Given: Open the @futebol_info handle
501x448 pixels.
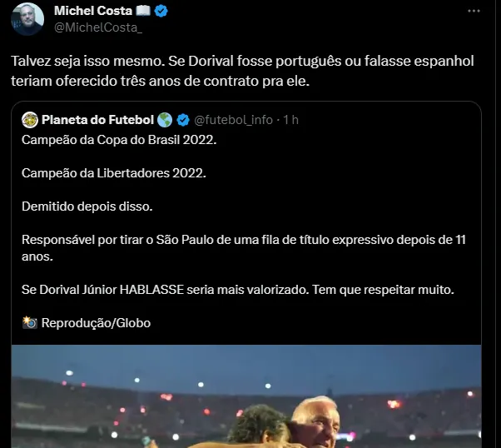Looking at the screenshot, I should point(233,120).
